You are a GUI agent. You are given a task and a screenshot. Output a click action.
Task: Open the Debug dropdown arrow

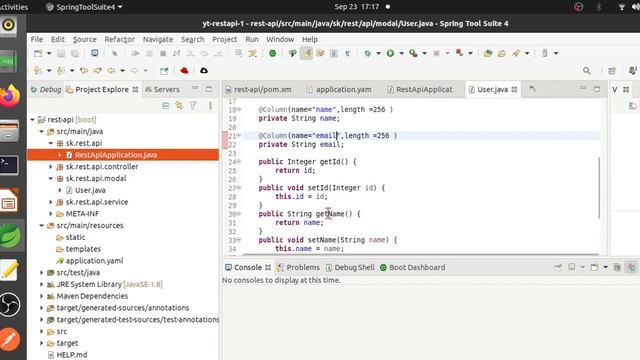point(378,53)
